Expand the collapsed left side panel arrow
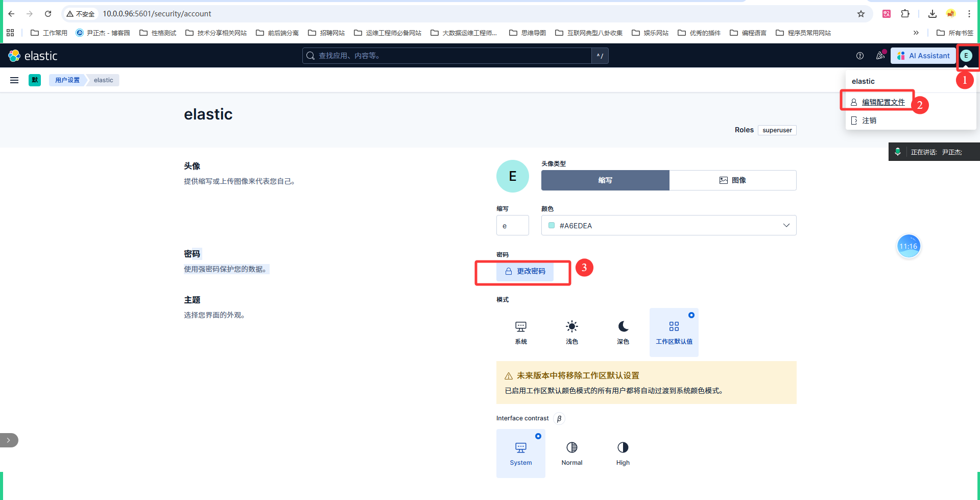This screenshot has height=500, width=980. pos(9,440)
